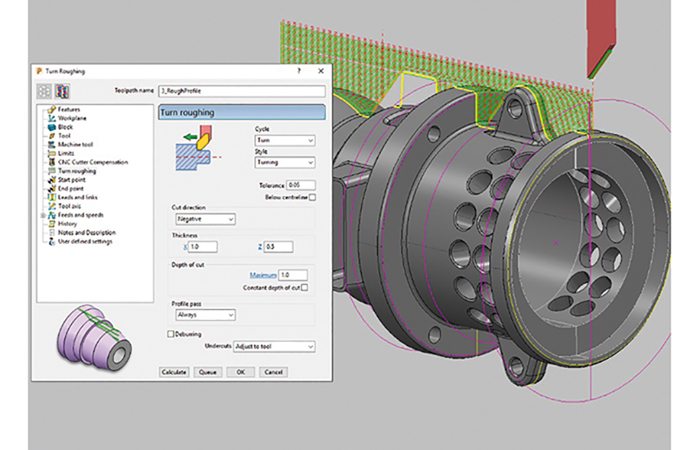Enable Constant depth of cut checkbox

pyautogui.click(x=304, y=288)
